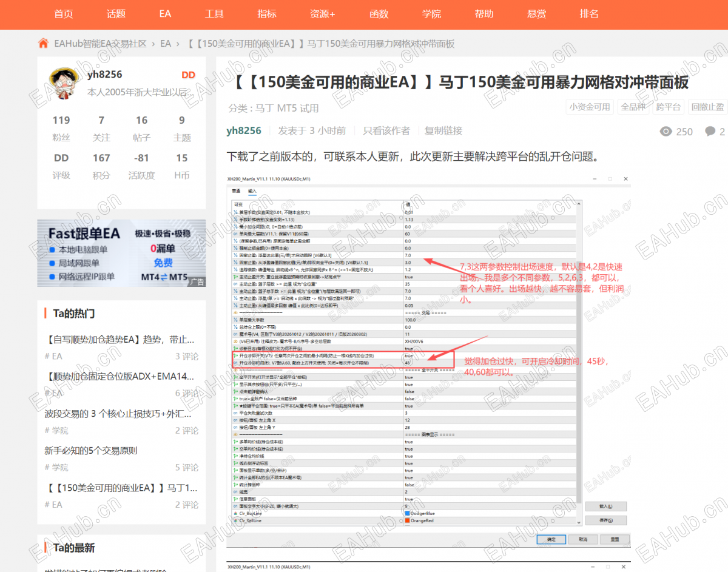Open the Fast跟单EA ad banner
Image resolution: width=728 pixels, height=572 pixels.
(x=121, y=253)
